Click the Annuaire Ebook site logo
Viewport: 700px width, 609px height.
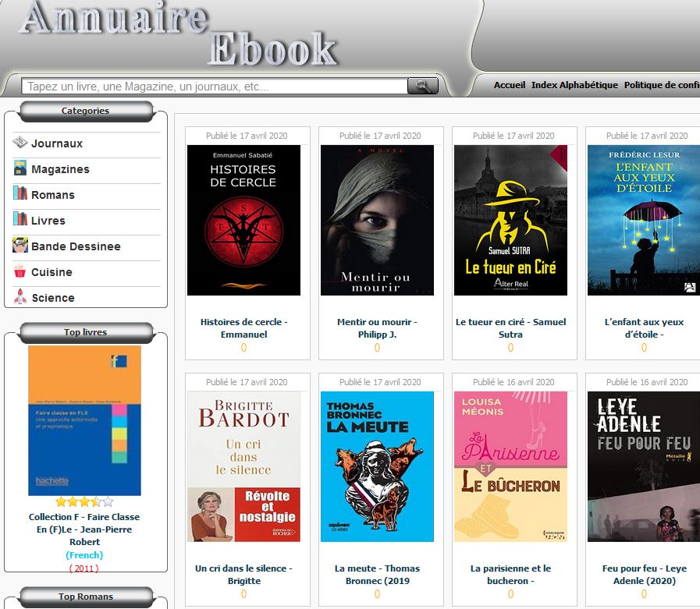point(179,34)
